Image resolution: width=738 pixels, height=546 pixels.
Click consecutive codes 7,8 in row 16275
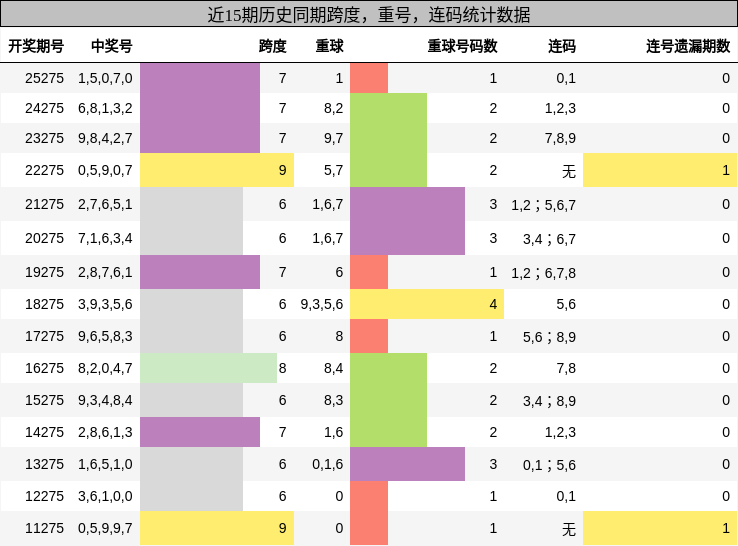[x=566, y=368]
